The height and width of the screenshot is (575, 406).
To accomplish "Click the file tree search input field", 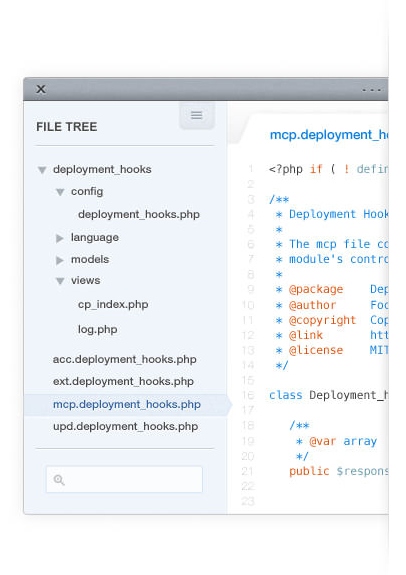I will 124,479.
